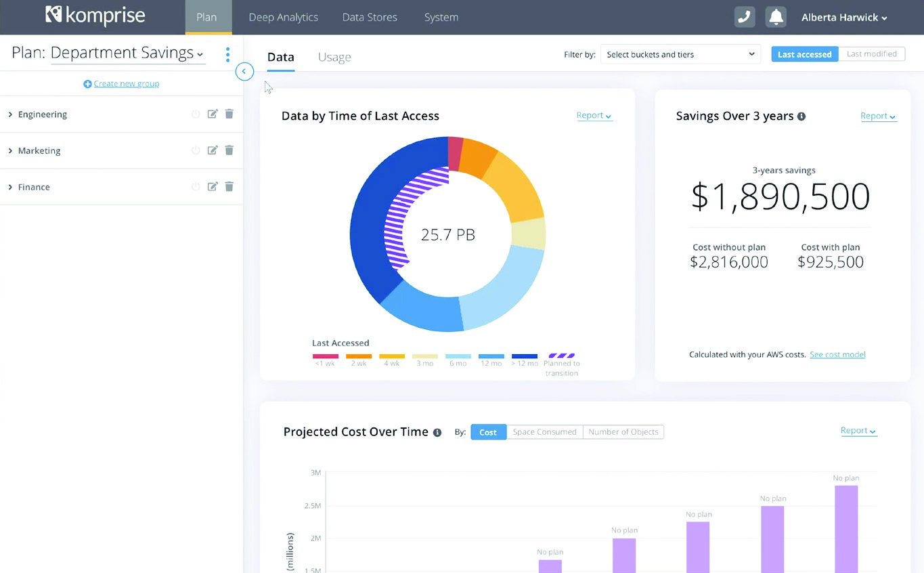The width and height of the screenshot is (924, 573).
Task: Toggle the power icon for Engineering group
Action: pyautogui.click(x=196, y=114)
